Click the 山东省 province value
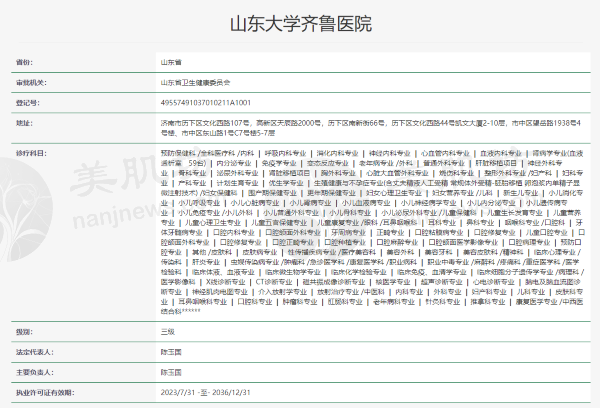The width and height of the screenshot is (600, 408). click(x=171, y=62)
